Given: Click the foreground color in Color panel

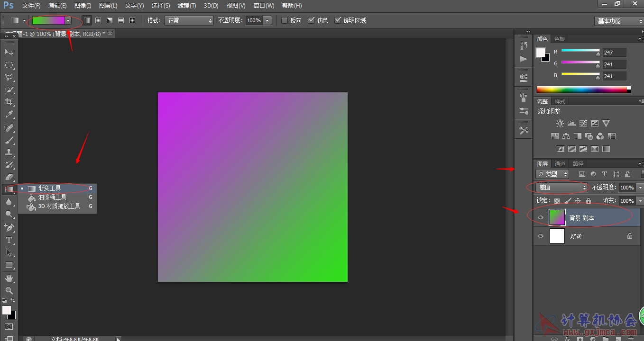Looking at the screenshot, I should point(541,53).
